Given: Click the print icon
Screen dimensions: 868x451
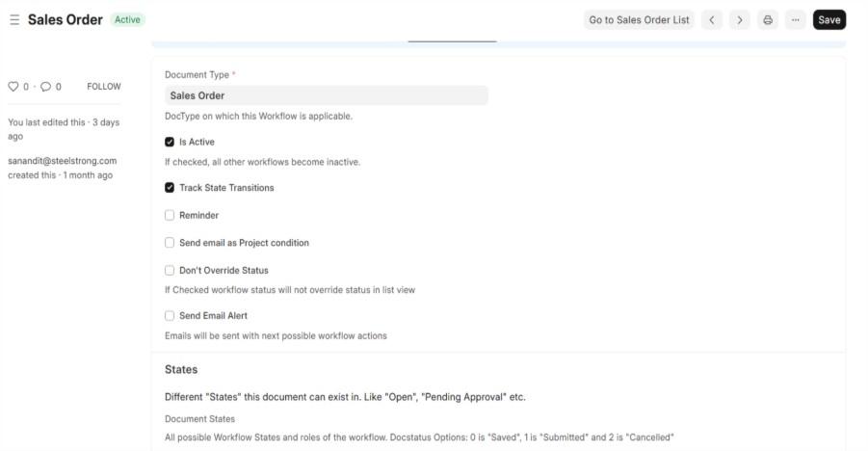Looking at the screenshot, I should tap(768, 19).
